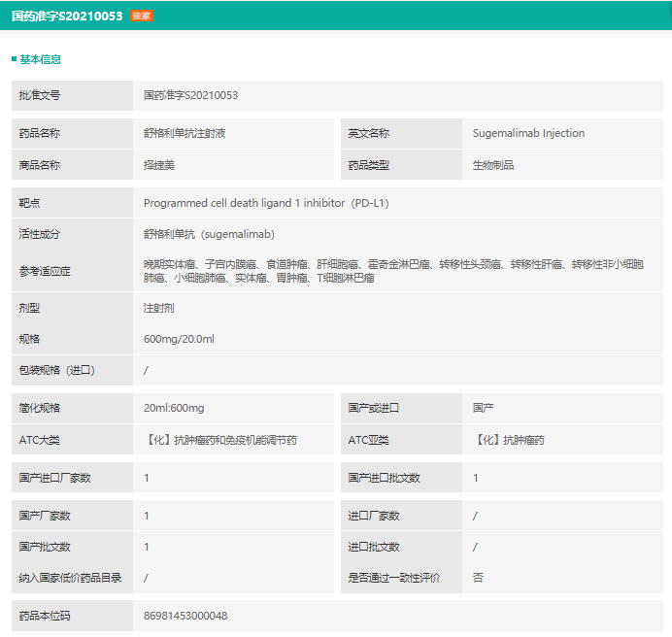Click ATC亚类 value 抗肿瘤药

(509, 440)
